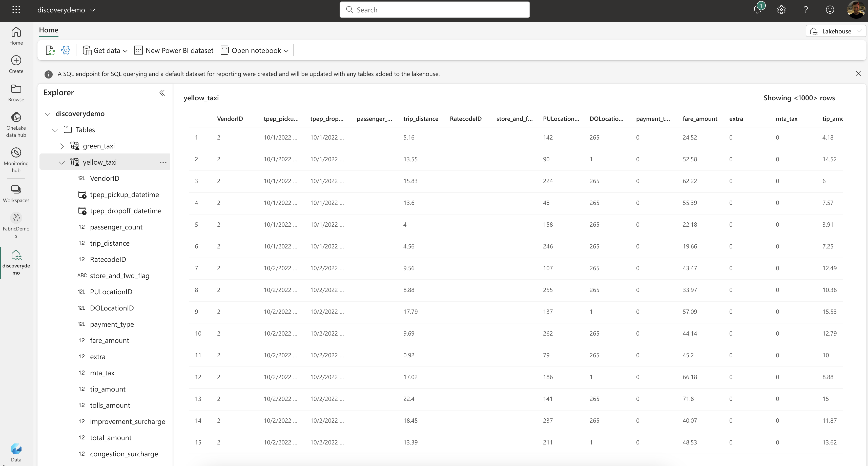The image size is (868, 466).
Task: Open yellow_taxi more options ellipsis menu
Action: pyautogui.click(x=163, y=163)
